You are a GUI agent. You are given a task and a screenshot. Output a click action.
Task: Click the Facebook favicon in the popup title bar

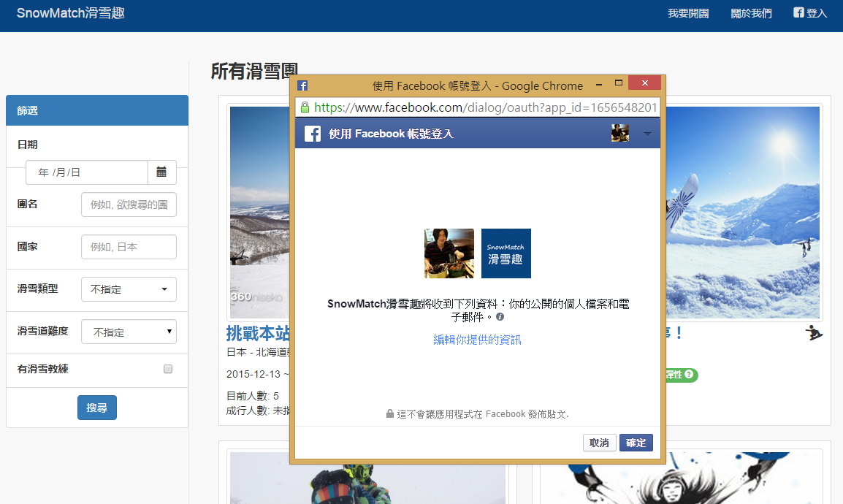[x=302, y=85]
